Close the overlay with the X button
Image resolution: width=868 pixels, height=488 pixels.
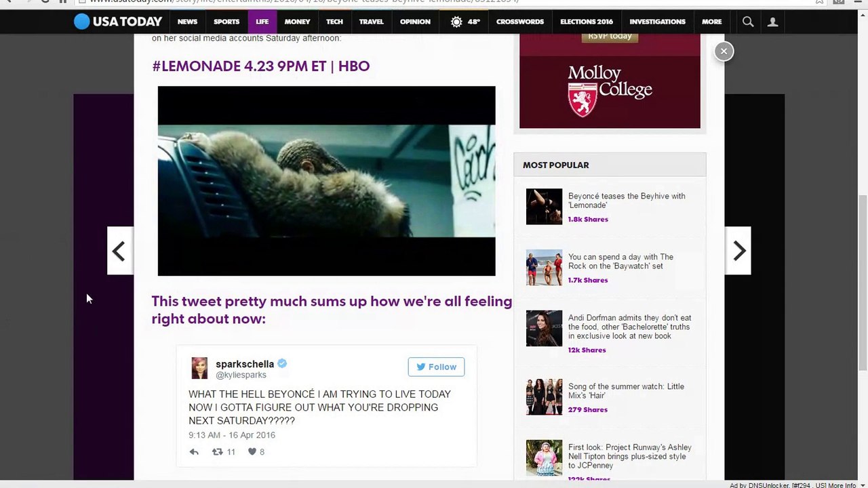click(x=724, y=51)
